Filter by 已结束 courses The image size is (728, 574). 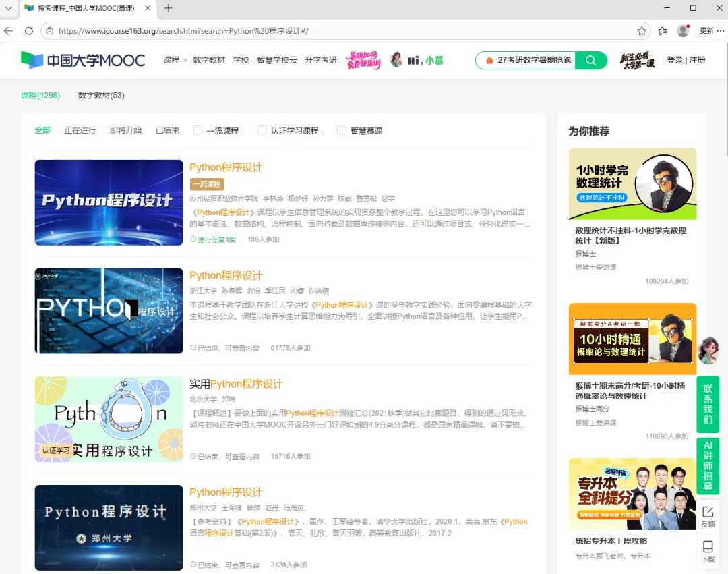(168, 130)
